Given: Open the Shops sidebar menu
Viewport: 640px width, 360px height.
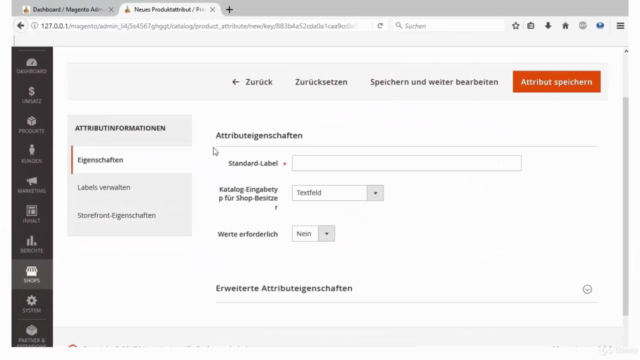Looking at the screenshot, I should [31, 274].
